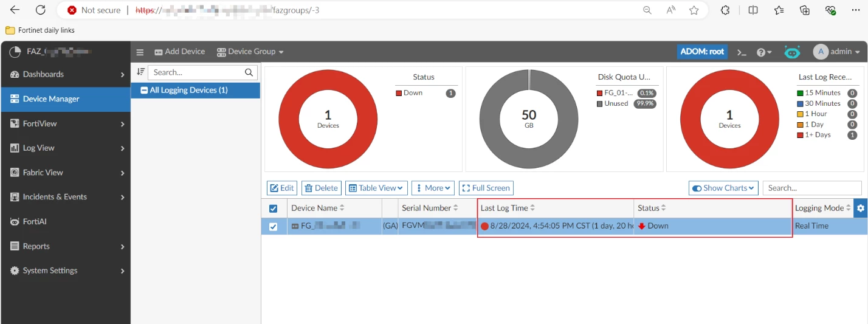The width and height of the screenshot is (868, 324).
Task: Toggle sidebar with hamburger menu icon
Action: pos(140,52)
